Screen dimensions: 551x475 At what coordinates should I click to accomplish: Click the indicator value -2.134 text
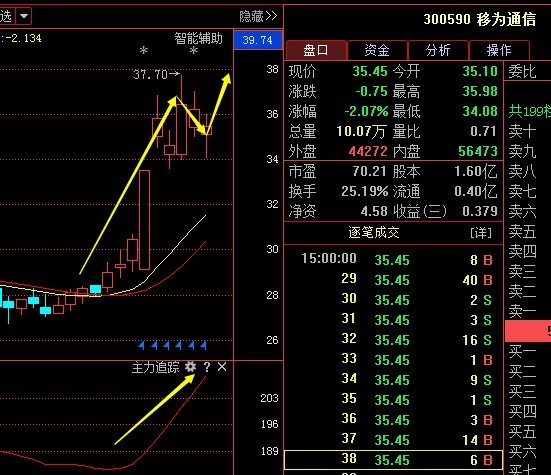coord(23,38)
